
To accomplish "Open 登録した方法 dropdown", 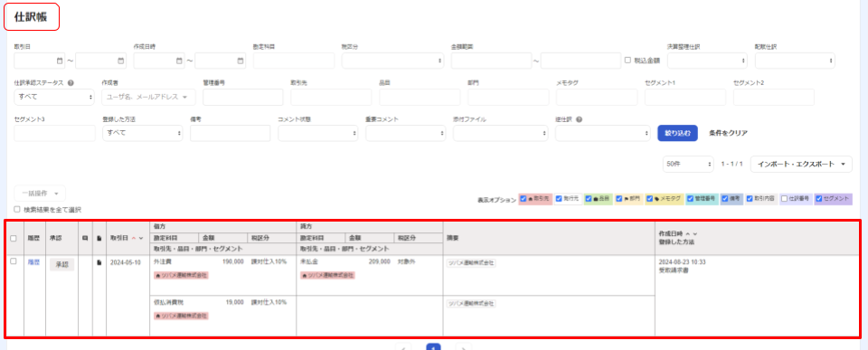I will tap(142, 133).
